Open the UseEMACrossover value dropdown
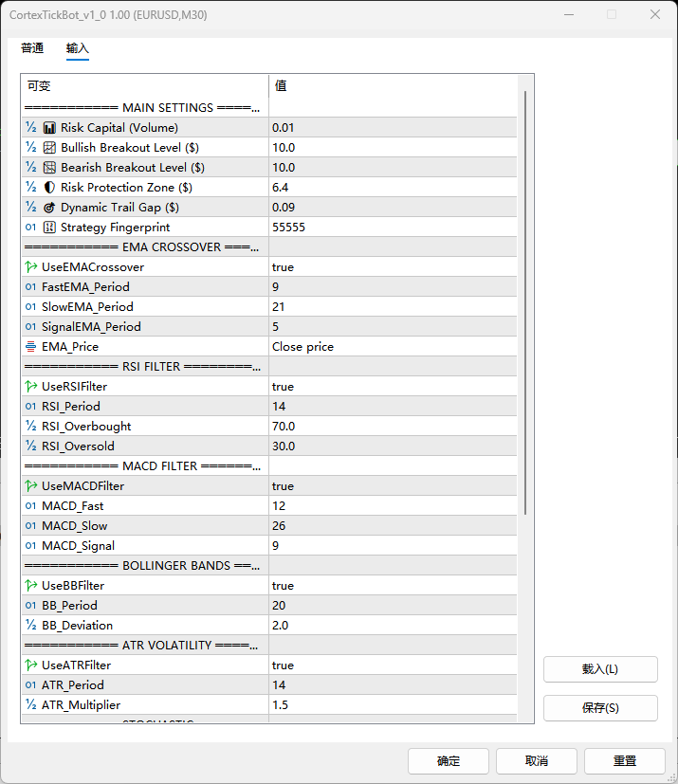 [x=393, y=267]
